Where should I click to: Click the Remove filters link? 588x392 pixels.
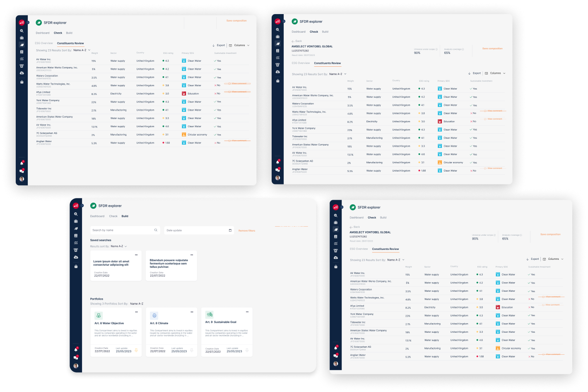click(247, 230)
